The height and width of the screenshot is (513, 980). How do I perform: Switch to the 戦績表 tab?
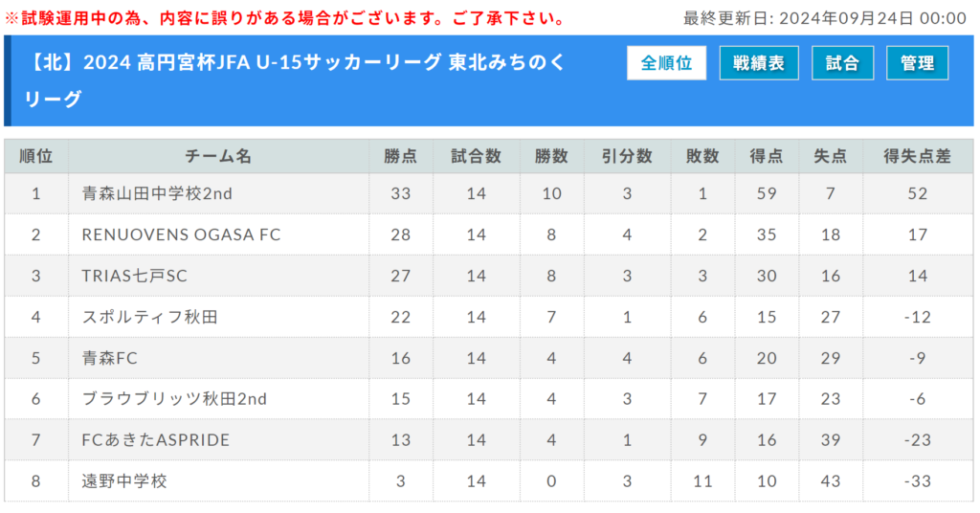click(x=759, y=63)
